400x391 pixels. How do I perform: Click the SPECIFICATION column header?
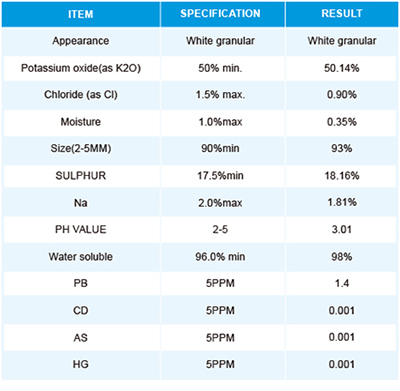[x=220, y=13]
